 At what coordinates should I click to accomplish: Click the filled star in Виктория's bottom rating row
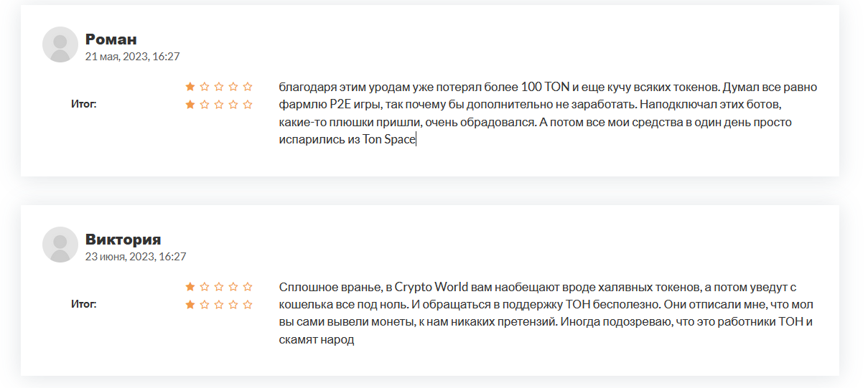(190, 305)
